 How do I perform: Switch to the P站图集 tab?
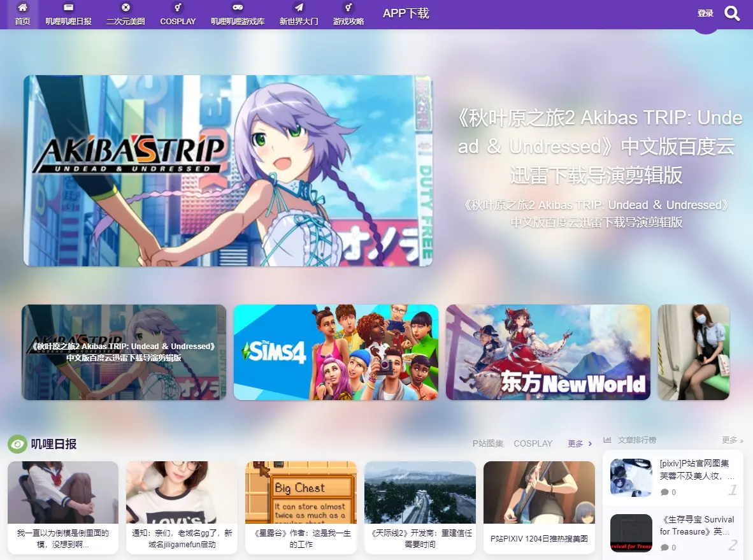[488, 443]
